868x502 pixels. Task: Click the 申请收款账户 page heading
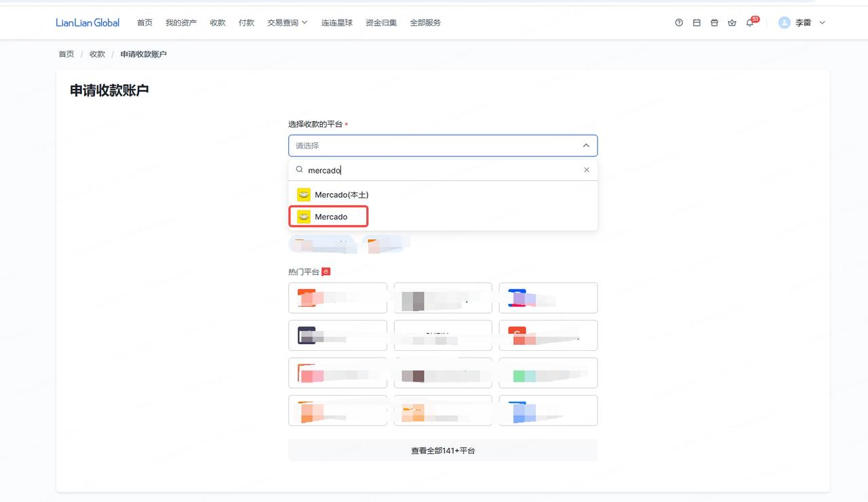coord(109,90)
